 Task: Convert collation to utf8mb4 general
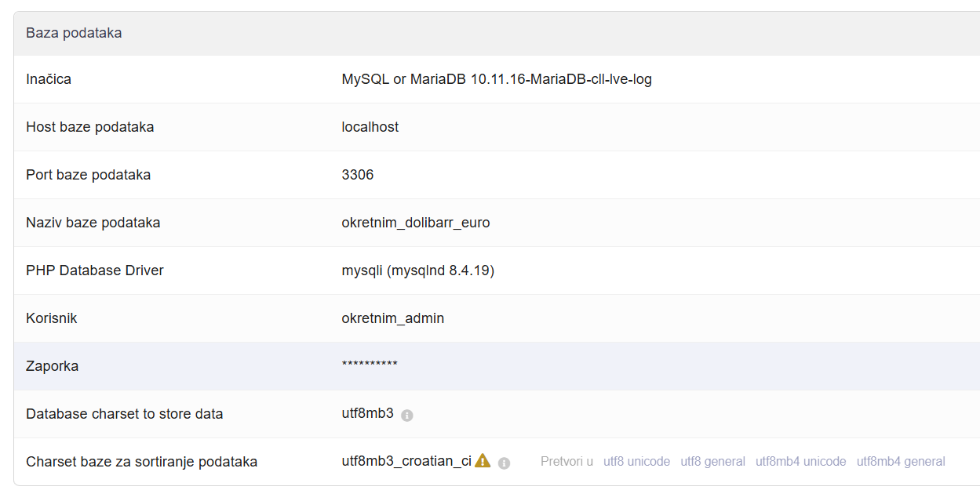[900, 462]
